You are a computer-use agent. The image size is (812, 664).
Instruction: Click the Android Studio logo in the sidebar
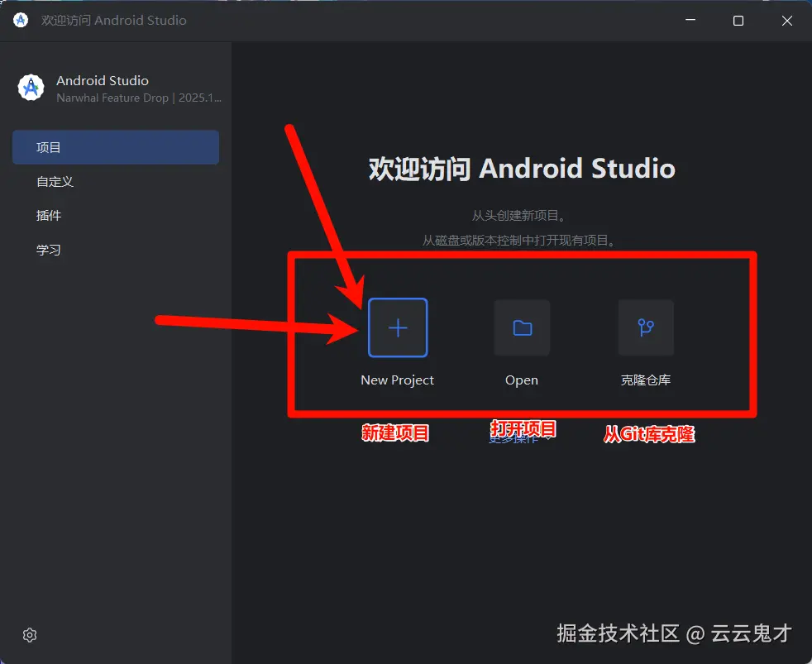[31, 88]
